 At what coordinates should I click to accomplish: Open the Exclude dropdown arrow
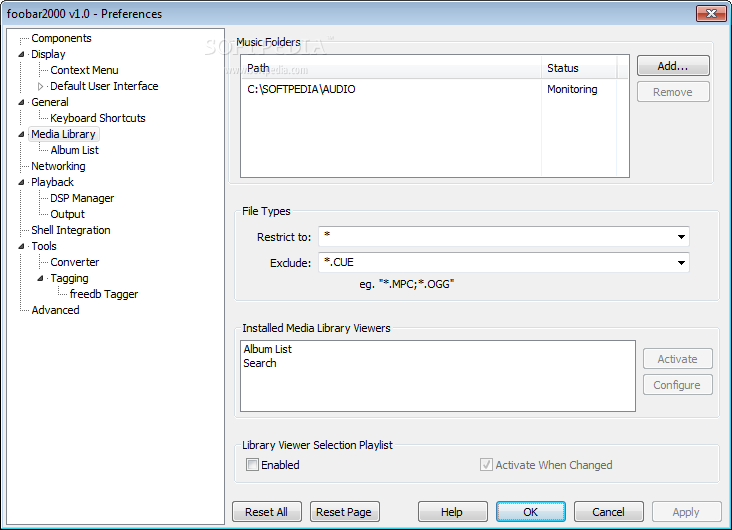[x=681, y=263]
